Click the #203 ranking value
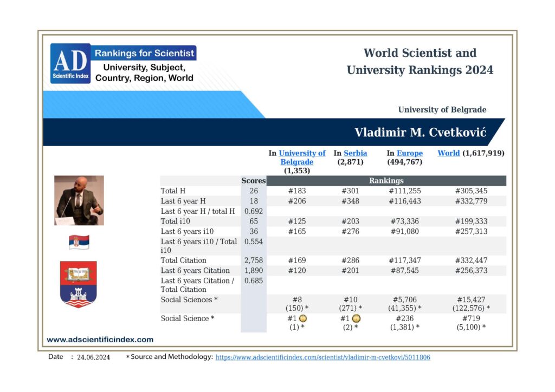The height and width of the screenshot is (392, 555). [x=351, y=221]
